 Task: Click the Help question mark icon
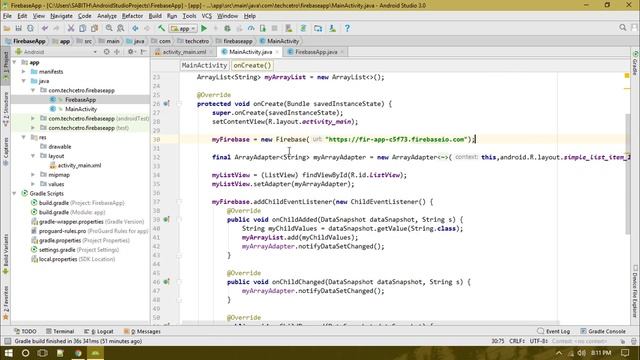pos(347,29)
